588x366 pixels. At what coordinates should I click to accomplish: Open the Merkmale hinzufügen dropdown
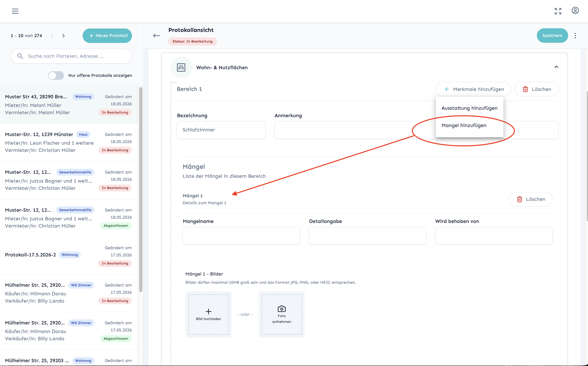473,89
